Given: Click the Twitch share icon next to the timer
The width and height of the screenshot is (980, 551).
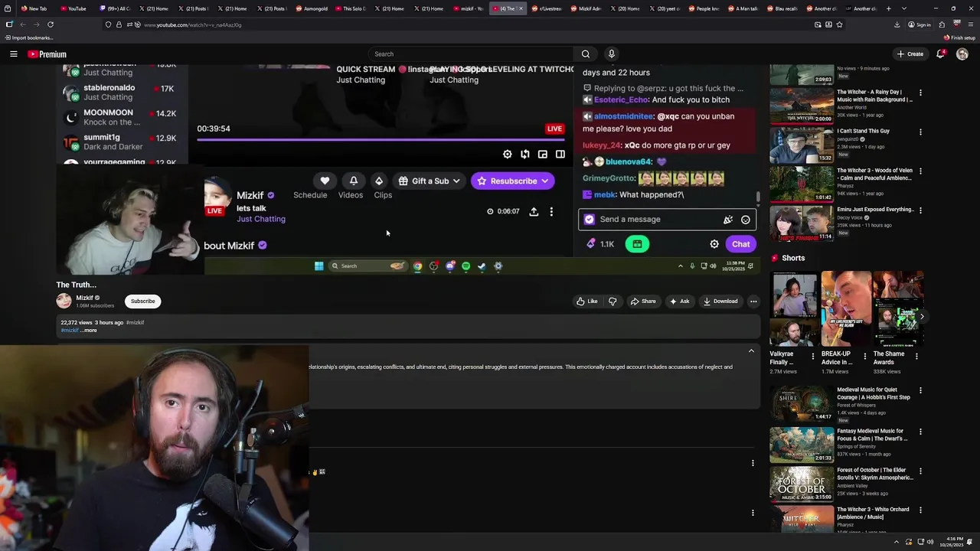Looking at the screenshot, I should 534,211.
